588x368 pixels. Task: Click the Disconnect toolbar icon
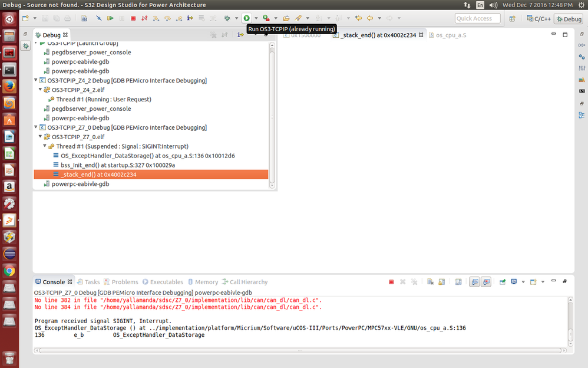point(144,18)
